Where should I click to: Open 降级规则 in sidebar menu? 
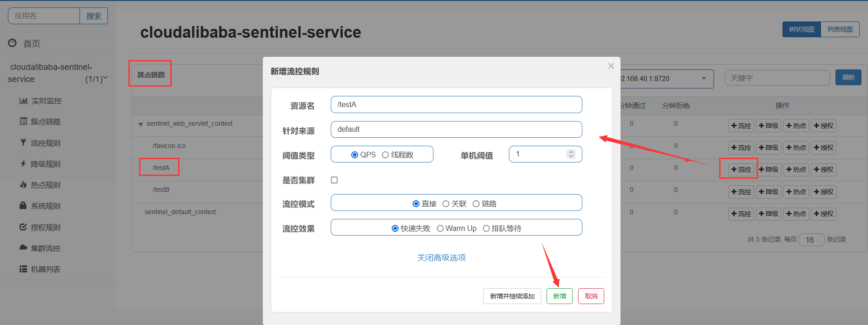(46, 164)
